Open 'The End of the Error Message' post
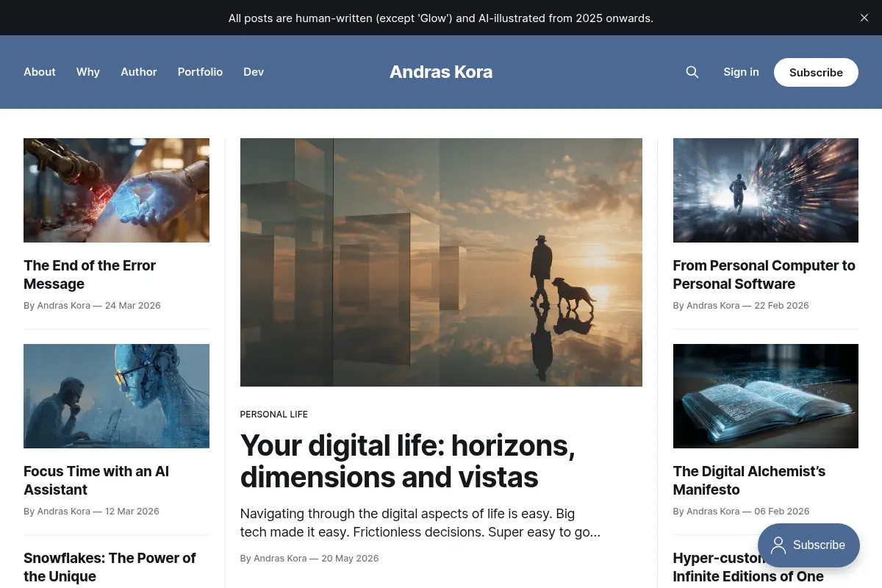Image resolution: width=882 pixels, height=588 pixels. pos(90,275)
